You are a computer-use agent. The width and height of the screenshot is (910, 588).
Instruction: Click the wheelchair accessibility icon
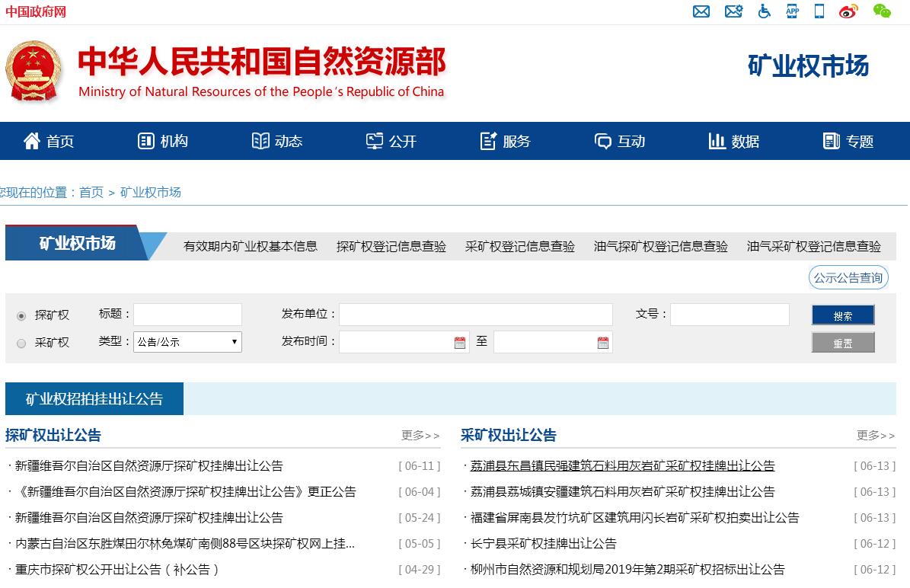[764, 11]
